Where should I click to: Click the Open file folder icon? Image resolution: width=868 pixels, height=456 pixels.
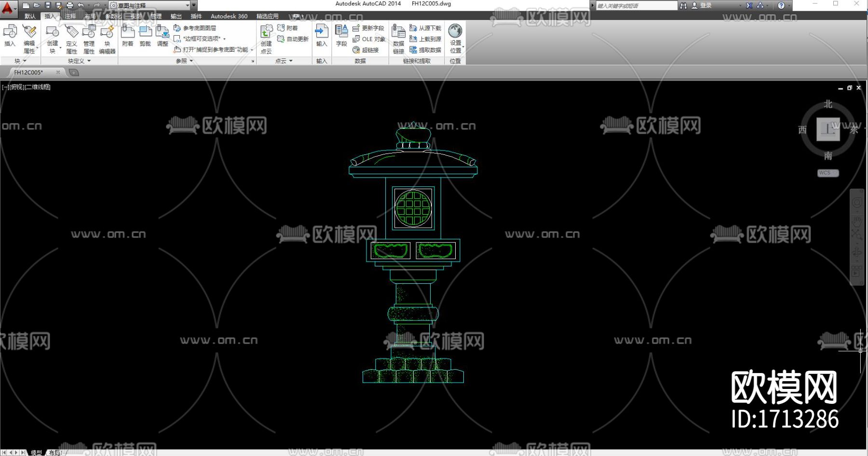(x=37, y=5)
